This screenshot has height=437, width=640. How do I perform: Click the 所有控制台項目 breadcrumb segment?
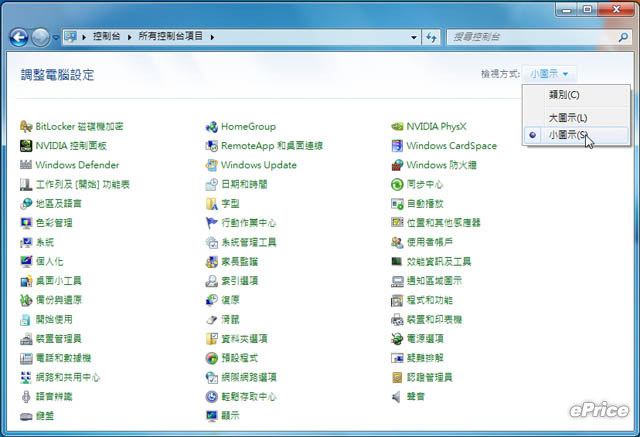[171, 36]
